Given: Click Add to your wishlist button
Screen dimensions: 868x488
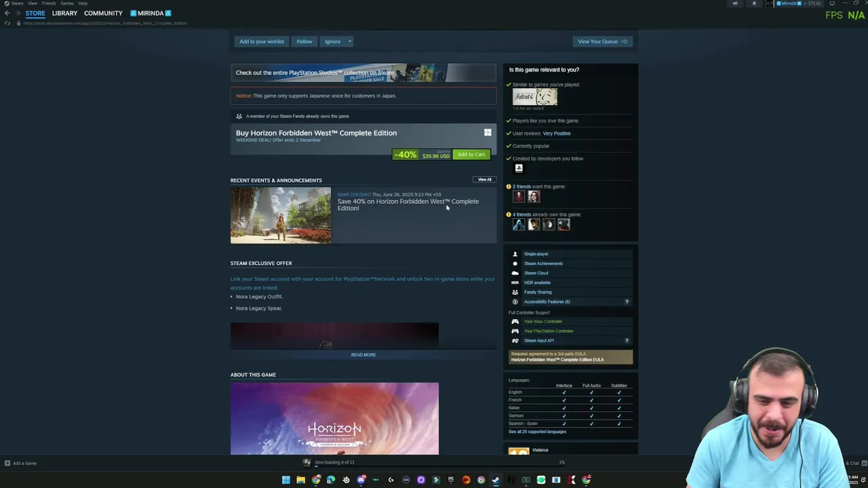Looking at the screenshot, I should 262,41.
